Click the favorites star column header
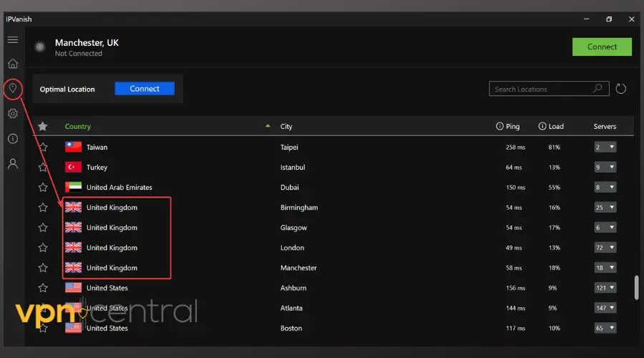The width and height of the screenshot is (644, 358). click(43, 126)
